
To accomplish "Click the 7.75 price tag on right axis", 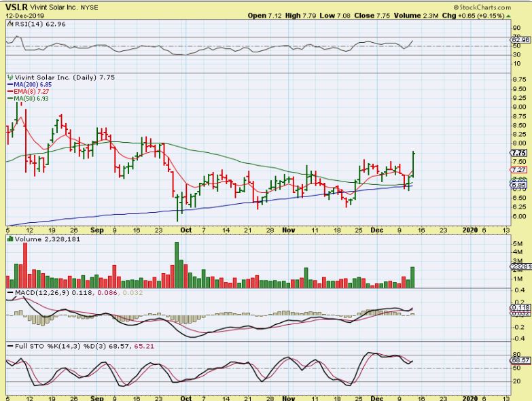I will pos(520,153).
